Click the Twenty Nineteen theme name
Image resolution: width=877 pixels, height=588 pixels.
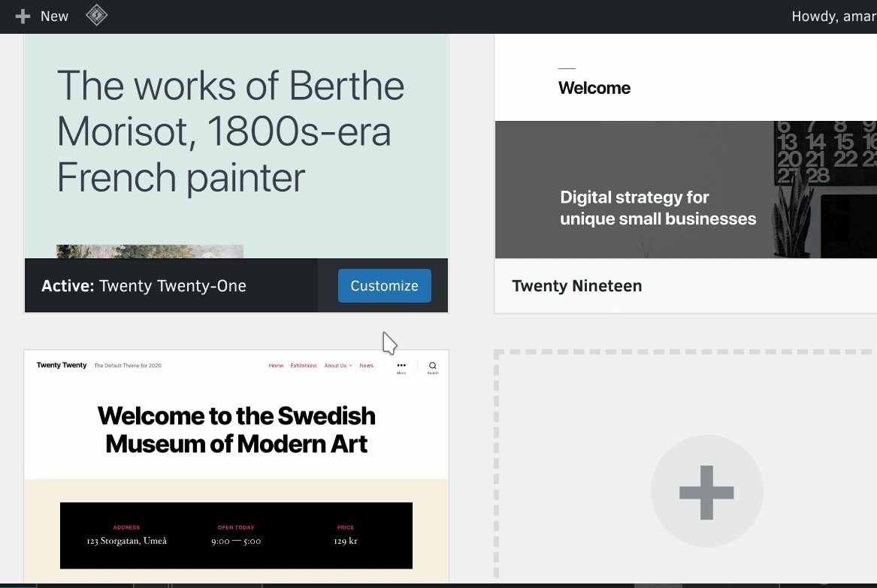pos(576,285)
